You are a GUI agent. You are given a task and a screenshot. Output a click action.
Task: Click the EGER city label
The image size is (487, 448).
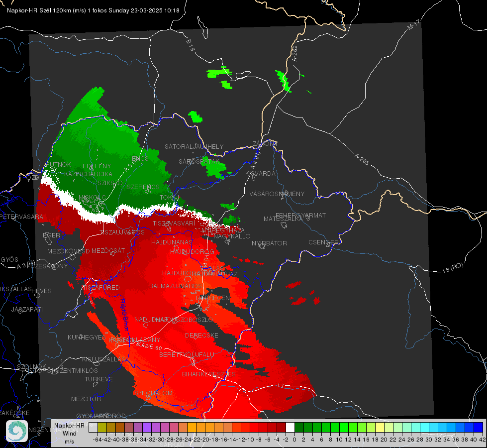(x=51, y=235)
